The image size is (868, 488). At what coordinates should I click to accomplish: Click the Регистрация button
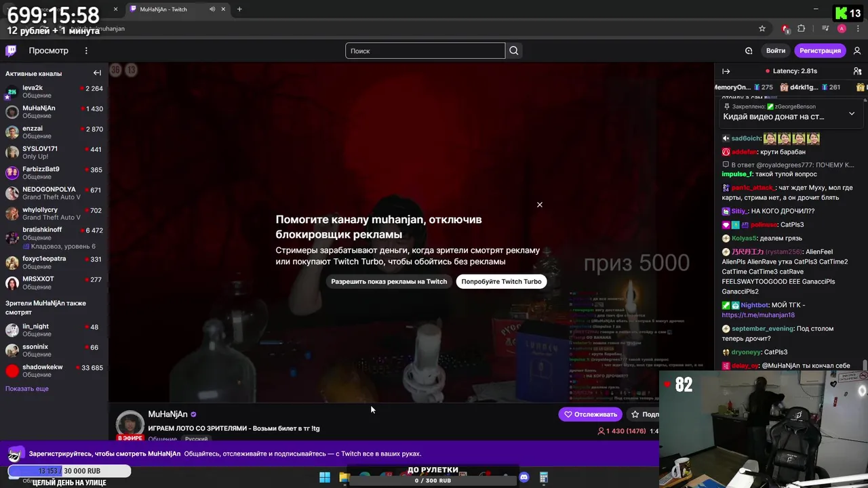(x=820, y=51)
